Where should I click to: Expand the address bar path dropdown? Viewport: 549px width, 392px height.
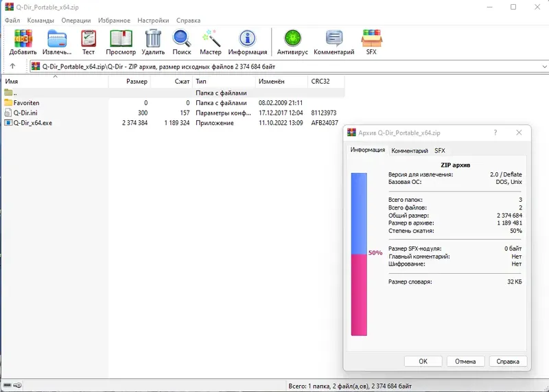[544, 67]
